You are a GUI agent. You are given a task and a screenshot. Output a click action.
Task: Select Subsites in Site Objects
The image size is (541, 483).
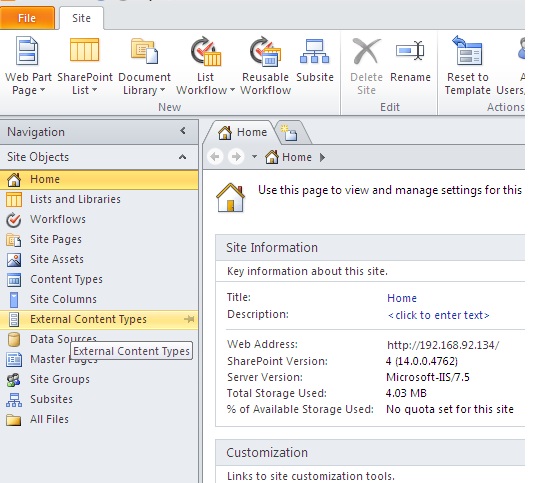[x=99, y=400]
